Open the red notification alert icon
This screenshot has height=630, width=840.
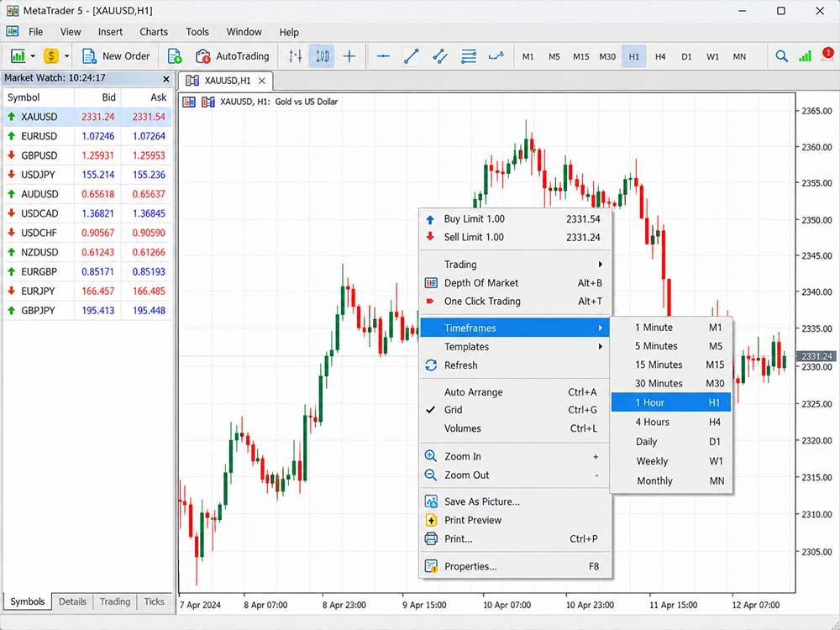pos(827,55)
